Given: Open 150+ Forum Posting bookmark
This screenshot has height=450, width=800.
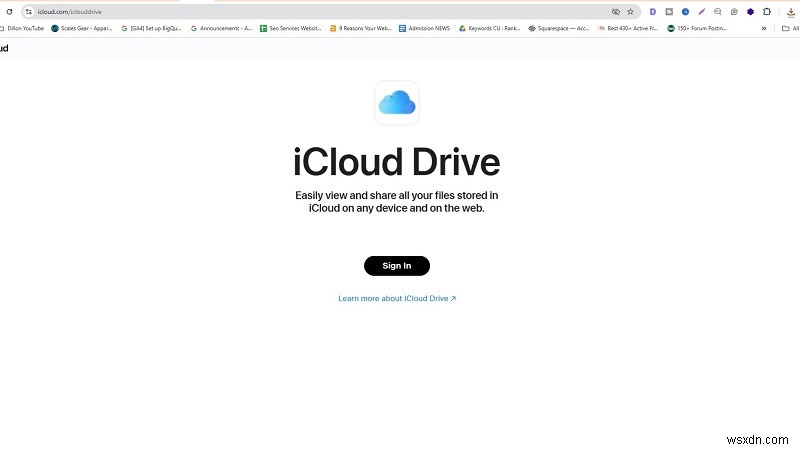Looking at the screenshot, I should [697, 29].
